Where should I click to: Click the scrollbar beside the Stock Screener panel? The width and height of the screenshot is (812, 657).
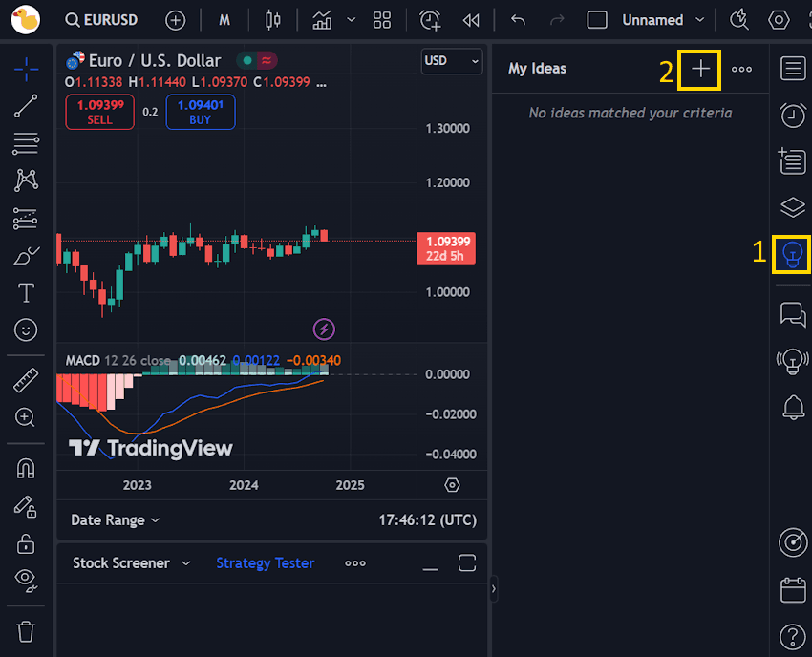click(493, 590)
